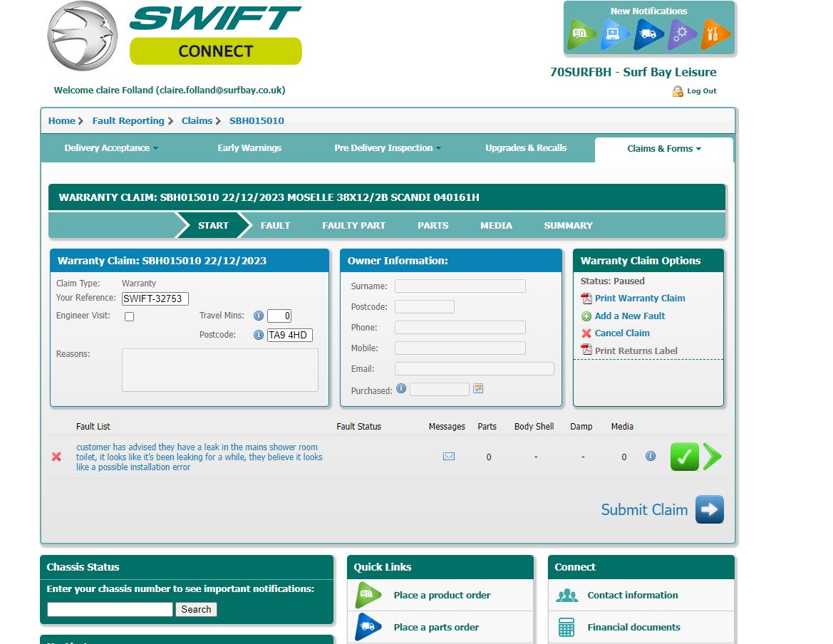
Task: Go to the MEDIA step
Action: 496,226
